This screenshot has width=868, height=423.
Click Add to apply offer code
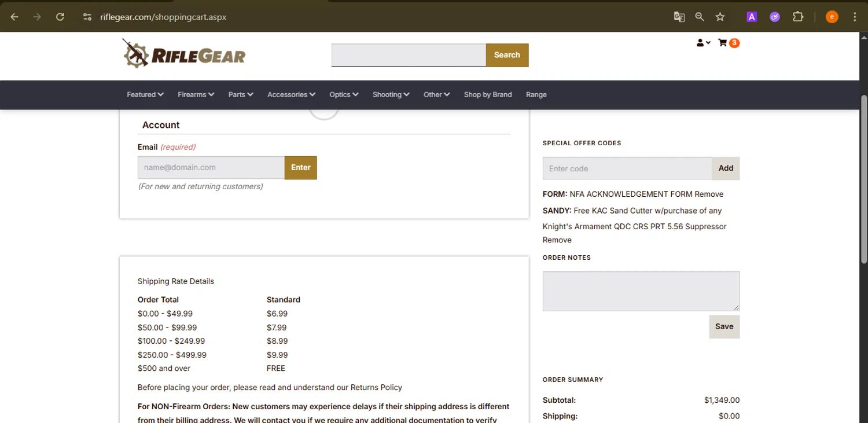[x=726, y=168]
